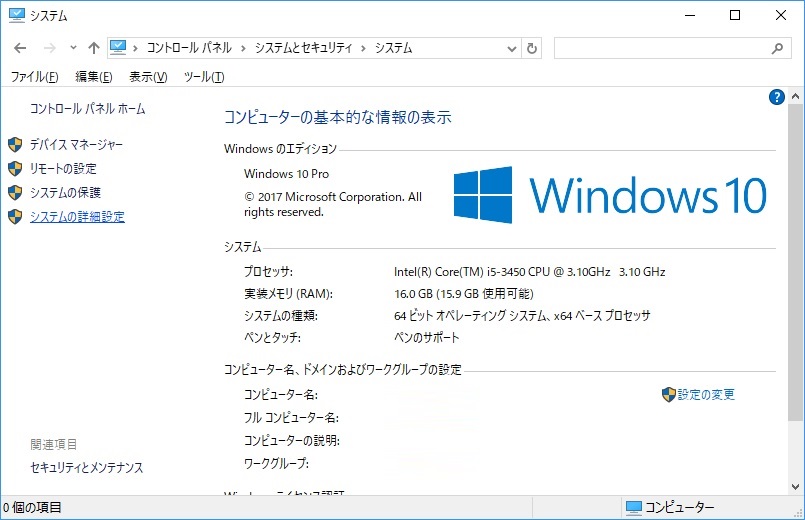Click the ワークグループ: label

pos(276,464)
